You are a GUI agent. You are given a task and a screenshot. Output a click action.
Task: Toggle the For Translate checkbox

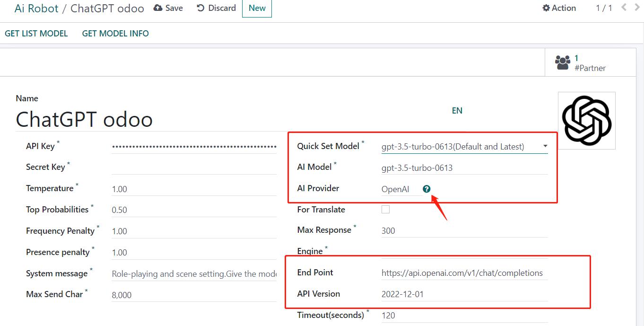pos(385,210)
